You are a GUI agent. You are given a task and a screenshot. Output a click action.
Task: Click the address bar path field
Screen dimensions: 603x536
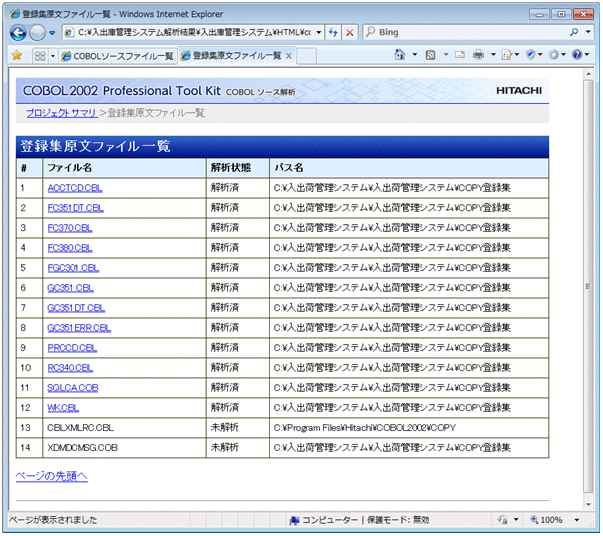194,32
